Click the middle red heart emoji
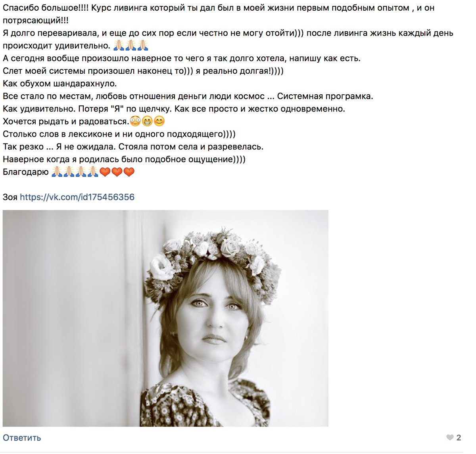 click(x=117, y=172)
